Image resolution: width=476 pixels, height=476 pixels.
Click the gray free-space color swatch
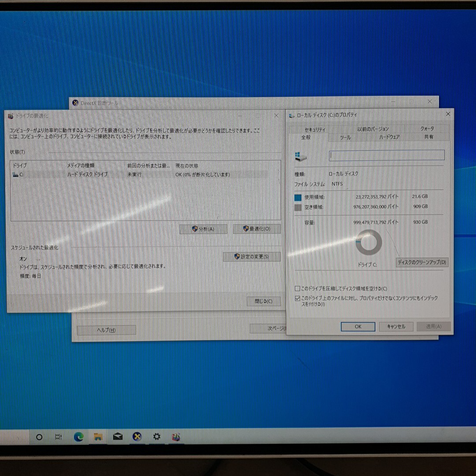pyautogui.click(x=298, y=207)
